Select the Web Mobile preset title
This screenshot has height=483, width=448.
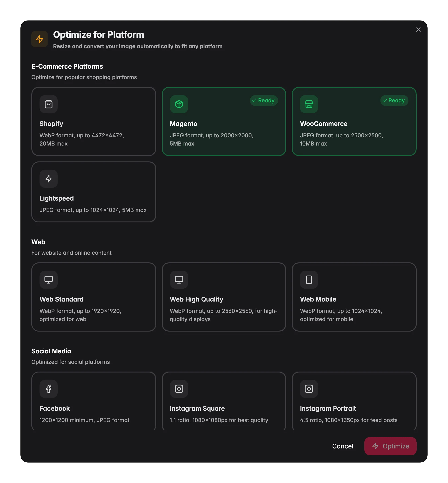coord(318,299)
